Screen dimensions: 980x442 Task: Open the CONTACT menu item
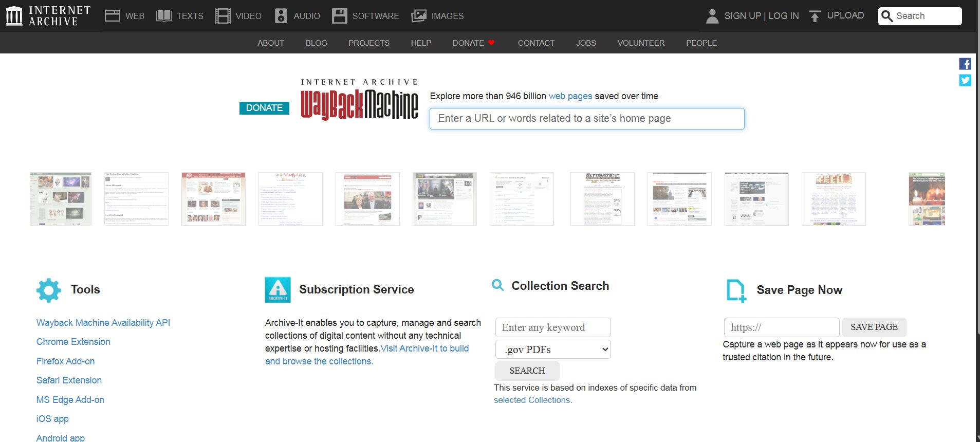pos(536,43)
